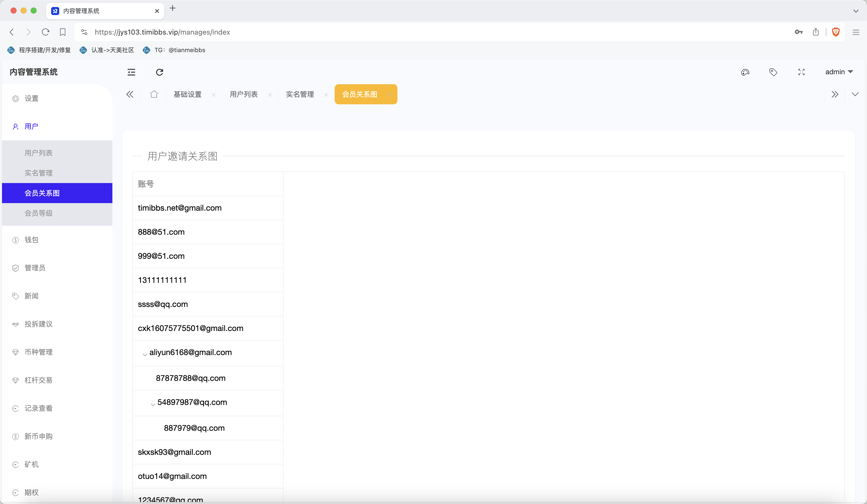Close the 实名管理 tab

(326, 95)
